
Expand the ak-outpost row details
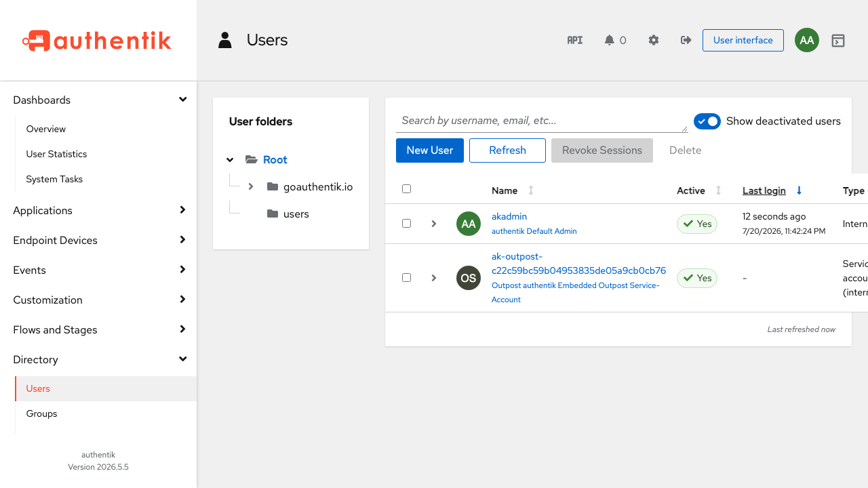pos(434,278)
